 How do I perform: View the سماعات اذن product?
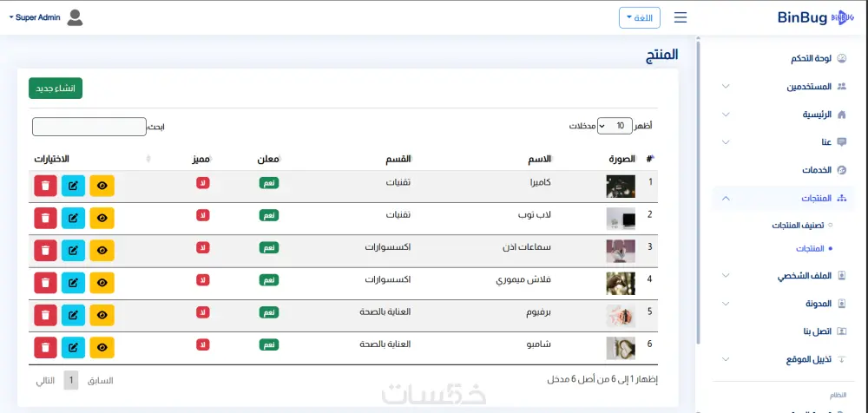(102, 250)
